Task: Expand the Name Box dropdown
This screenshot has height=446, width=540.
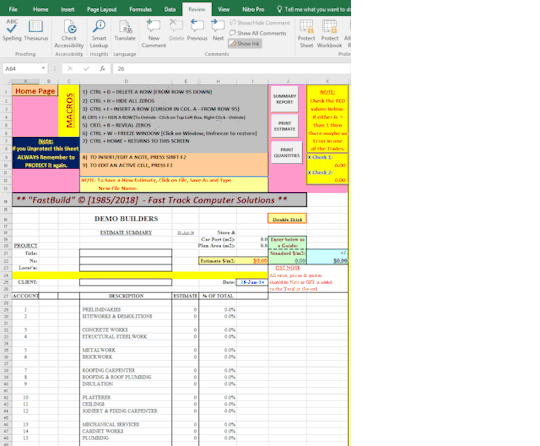Action: (43, 68)
